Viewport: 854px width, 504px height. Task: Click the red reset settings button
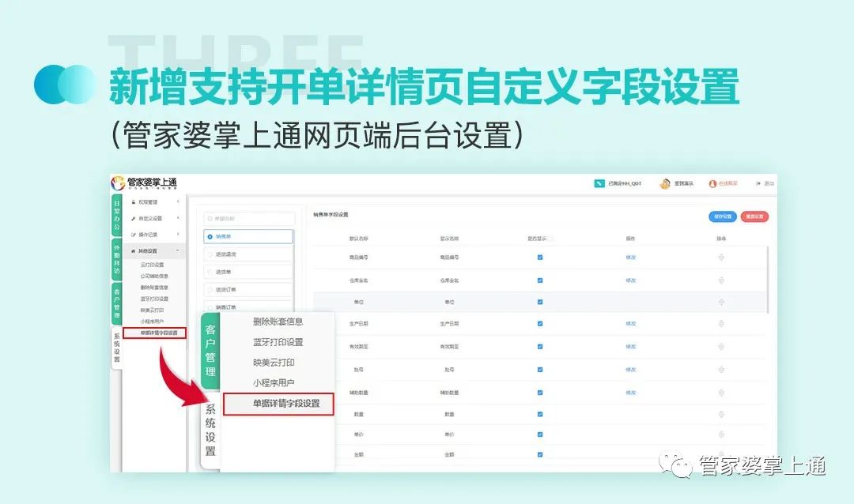click(754, 216)
